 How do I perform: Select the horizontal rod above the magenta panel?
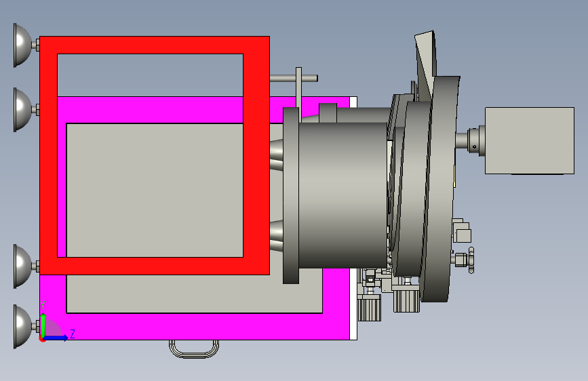click(x=294, y=79)
